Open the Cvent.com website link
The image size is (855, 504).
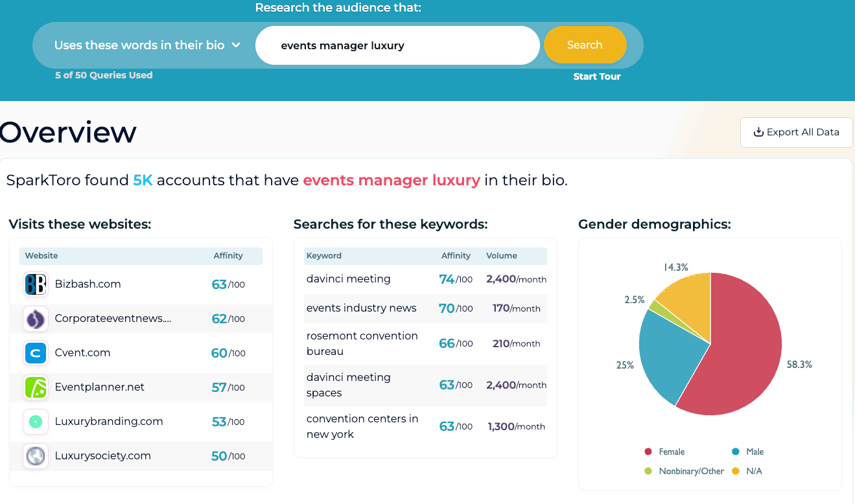point(82,353)
